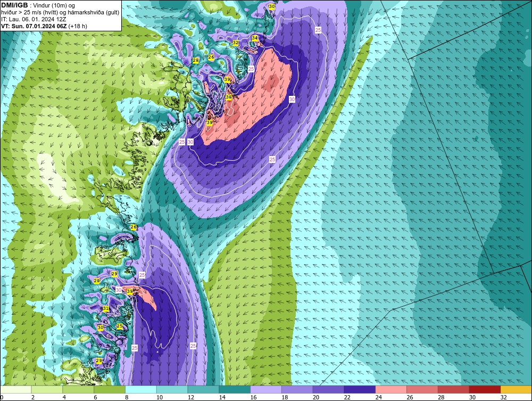Select the orange legend swatch above 32 m/s
This screenshot has width=532, height=401.
(516, 389)
